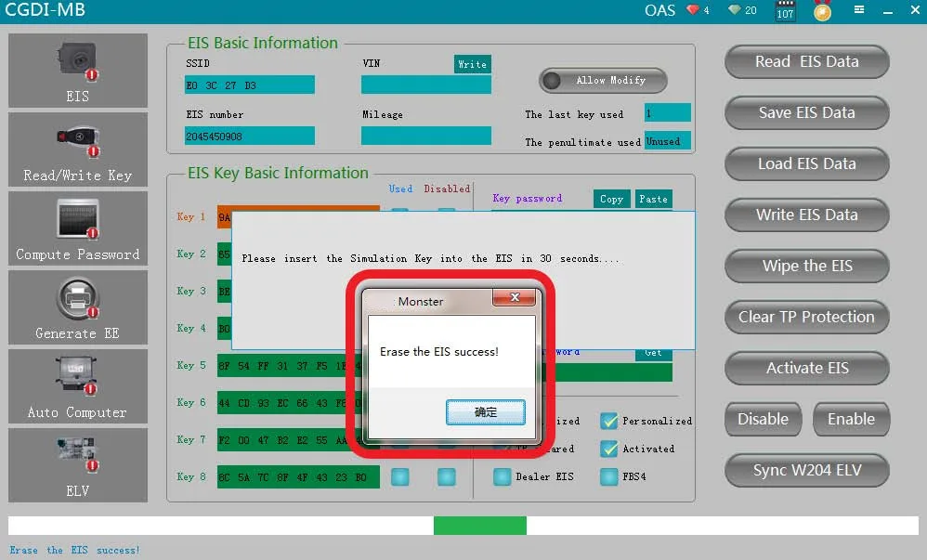
Task: Click the empty VIN input field
Action: click(x=426, y=85)
